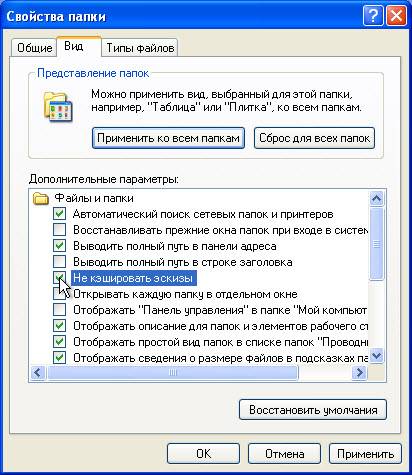Click the vertical scrollbar down arrow

click(x=377, y=356)
